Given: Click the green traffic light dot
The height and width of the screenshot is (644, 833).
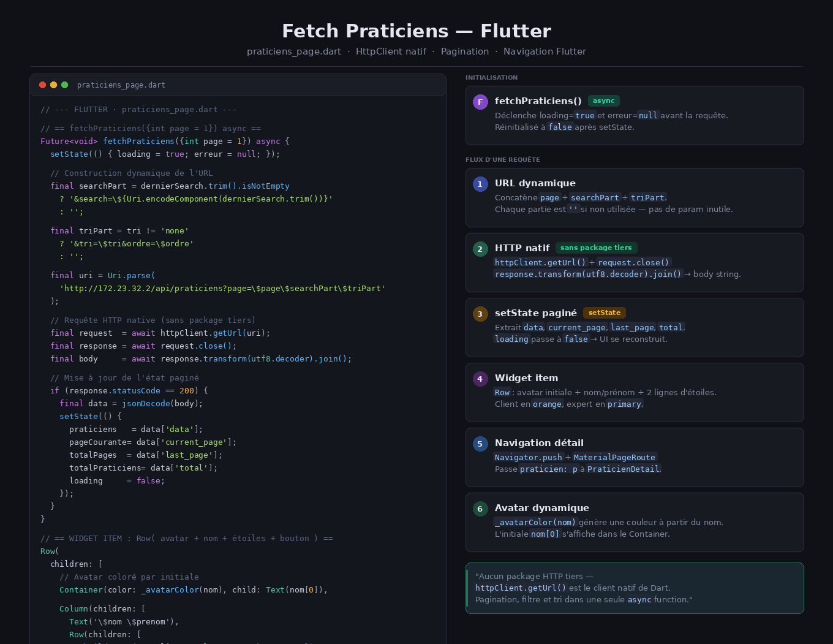Looking at the screenshot, I should pos(64,85).
